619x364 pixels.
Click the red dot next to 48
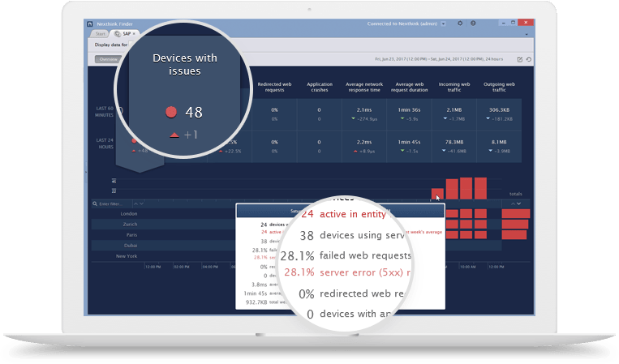pyautogui.click(x=171, y=112)
